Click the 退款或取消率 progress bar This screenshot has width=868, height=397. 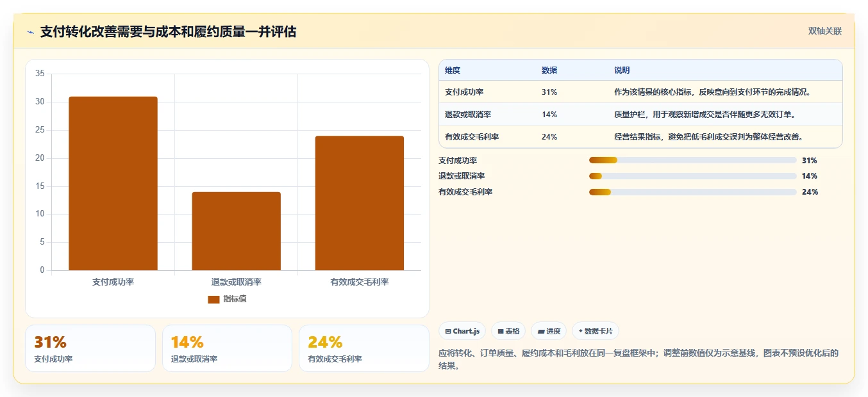coord(692,176)
